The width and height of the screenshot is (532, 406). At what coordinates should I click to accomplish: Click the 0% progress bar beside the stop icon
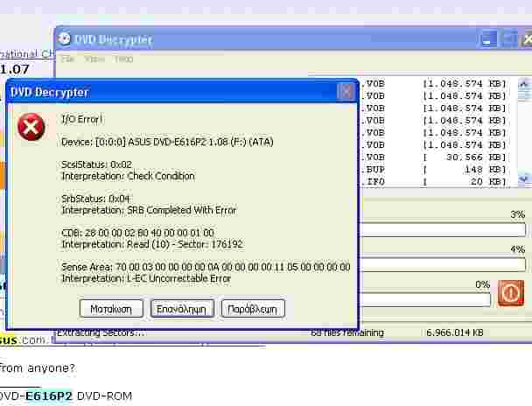point(426,299)
